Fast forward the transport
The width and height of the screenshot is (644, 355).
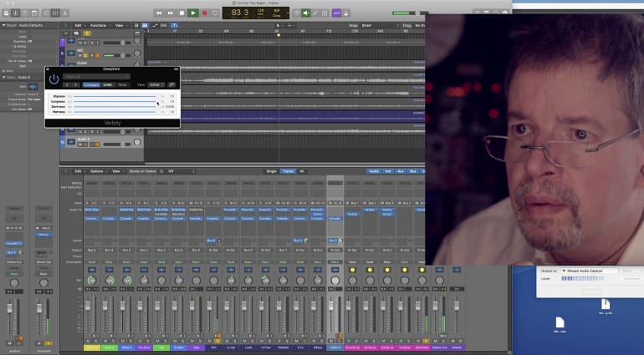171,13
